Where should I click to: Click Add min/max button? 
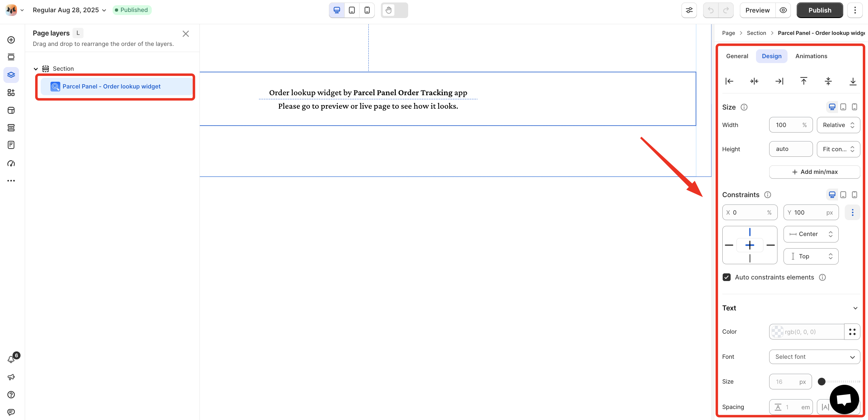pos(814,172)
